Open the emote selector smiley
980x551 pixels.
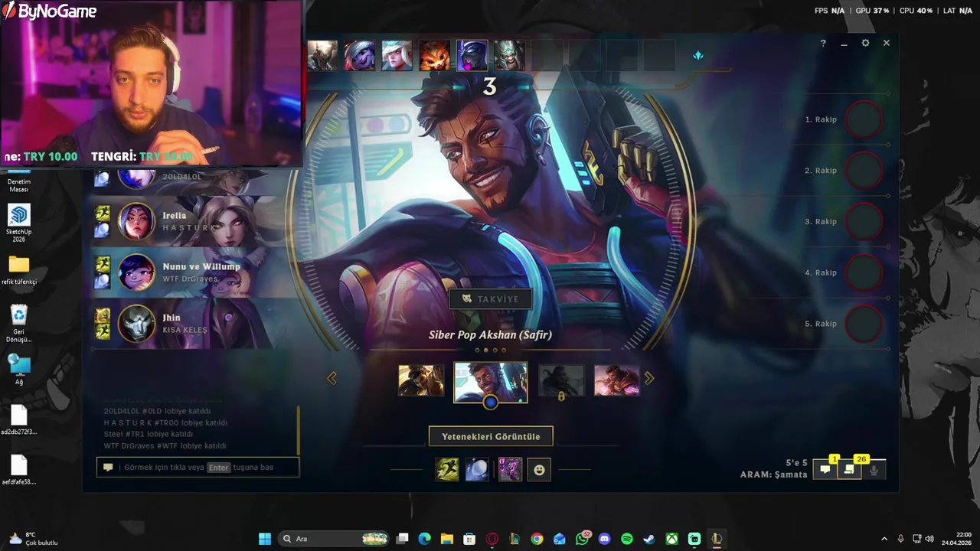coord(539,470)
